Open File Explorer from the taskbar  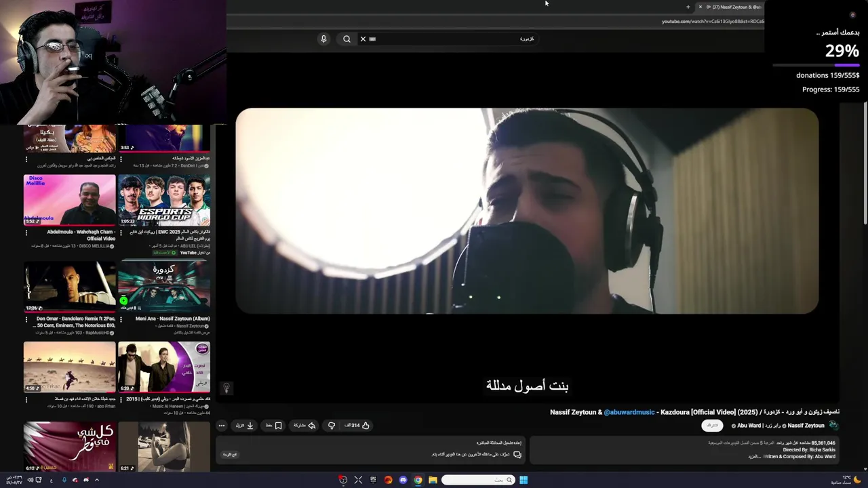click(433, 480)
